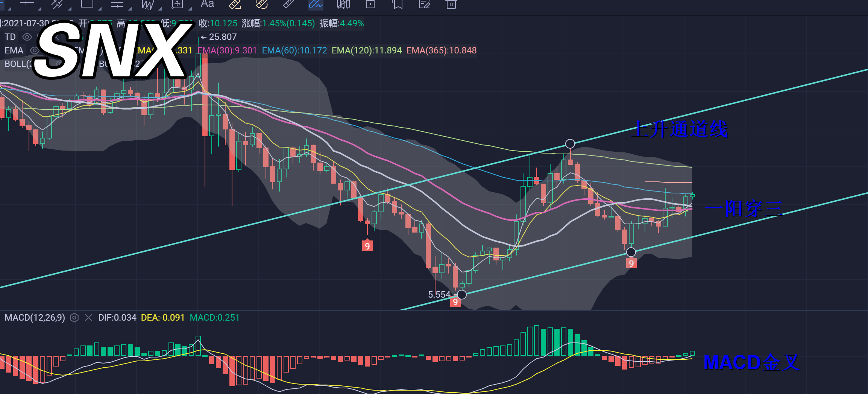Click the DEA:-0.091 value
This screenshot has height=394, width=868.
163,318
